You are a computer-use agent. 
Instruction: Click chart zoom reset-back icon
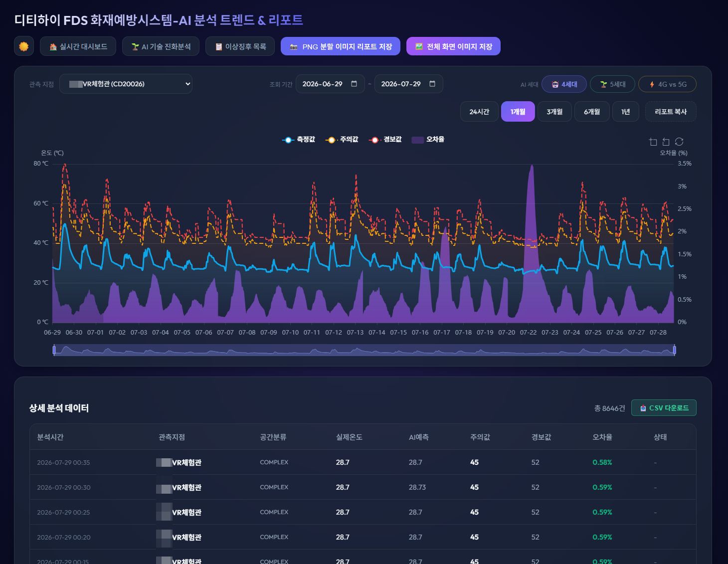click(666, 142)
